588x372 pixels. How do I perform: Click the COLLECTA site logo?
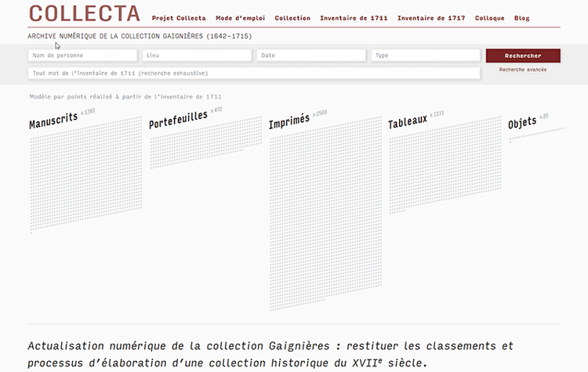click(84, 13)
